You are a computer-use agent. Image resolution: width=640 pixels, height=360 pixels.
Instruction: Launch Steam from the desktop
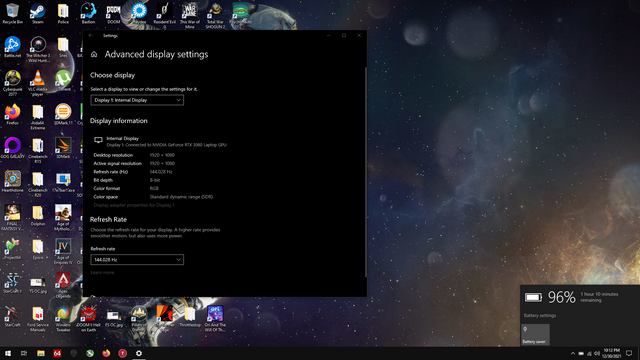[x=38, y=13]
